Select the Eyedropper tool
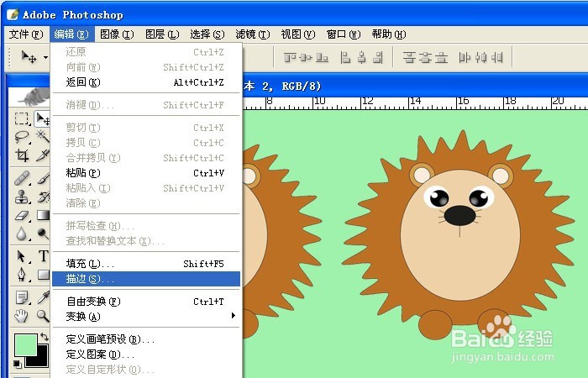Image resolution: width=588 pixels, height=378 pixels. pos(43,297)
